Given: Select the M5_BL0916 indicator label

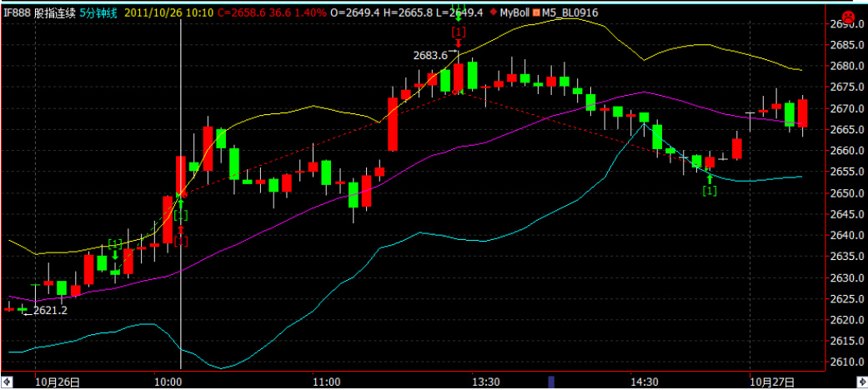Looking at the screenshot, I should pos(569,13).
